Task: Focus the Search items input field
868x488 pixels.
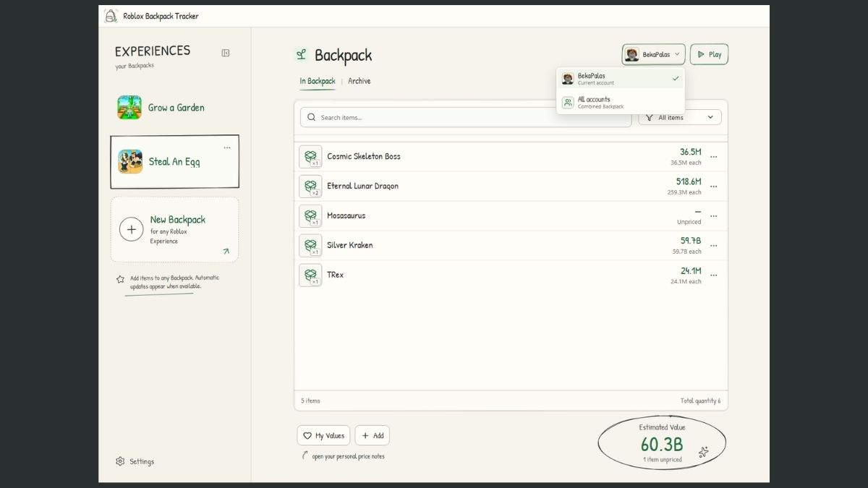Action: pos(466,117)
